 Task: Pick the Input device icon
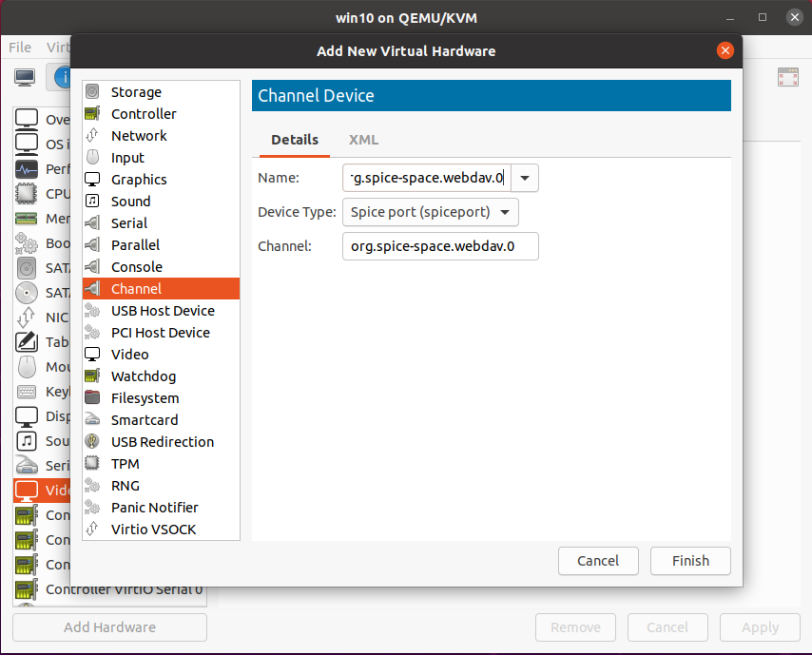pyautogui.click(x=92, y=158)
